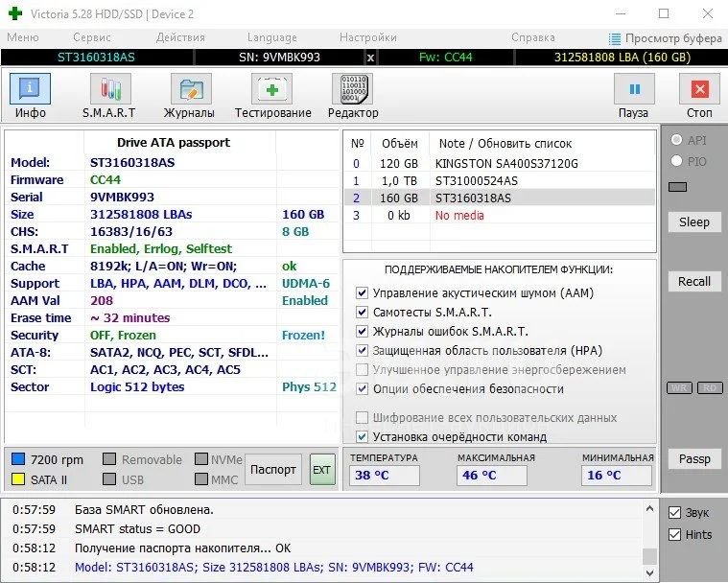Screen dimensions: 728x583
Task: Click the Frozen! security status text
Action: [x=303, y=336]
